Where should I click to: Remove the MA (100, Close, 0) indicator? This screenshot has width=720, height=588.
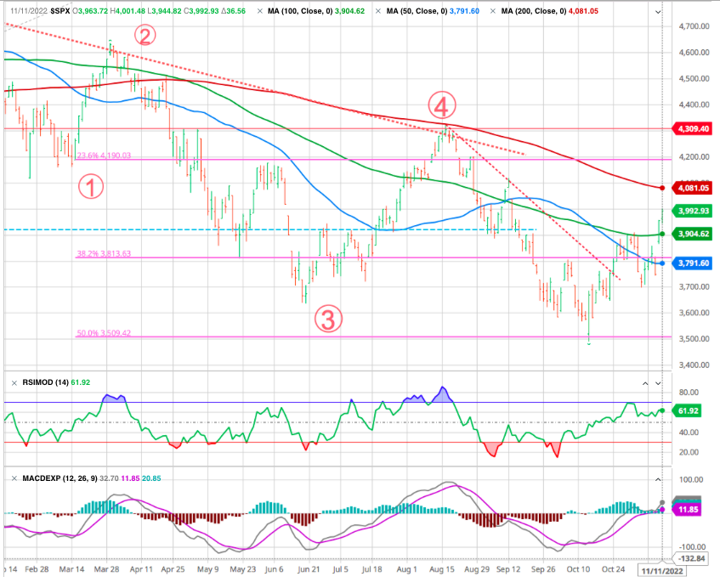pos(260,11)
